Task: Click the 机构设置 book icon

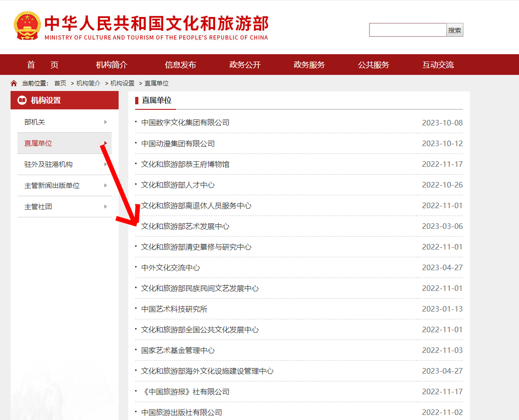Action: 22,100
